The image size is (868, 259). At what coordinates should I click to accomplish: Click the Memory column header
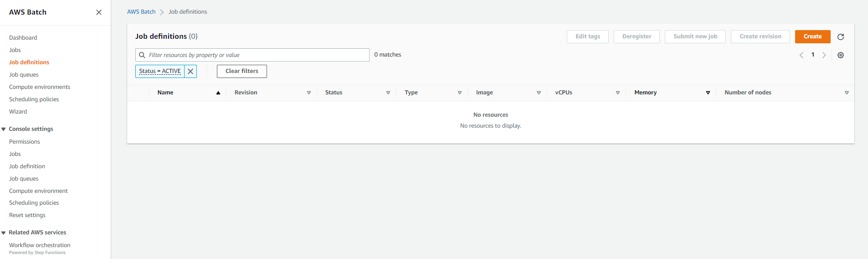pyautogui.click(x=646, y=93)
